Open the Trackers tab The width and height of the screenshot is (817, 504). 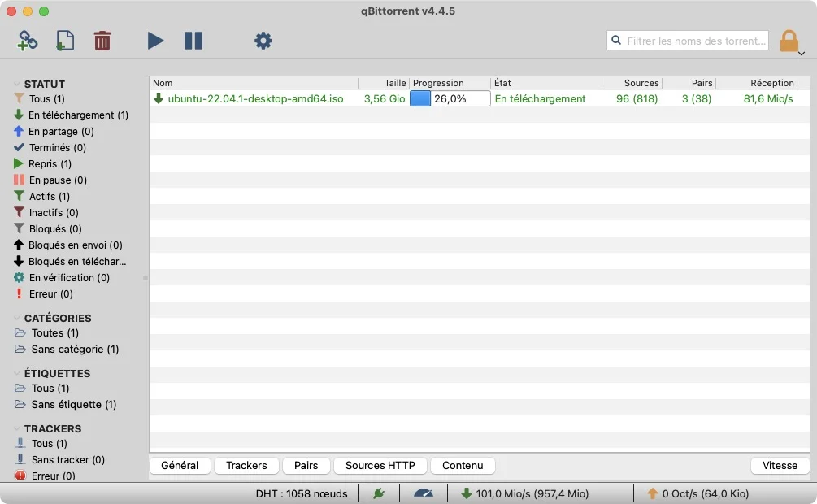tap(246, 466)
